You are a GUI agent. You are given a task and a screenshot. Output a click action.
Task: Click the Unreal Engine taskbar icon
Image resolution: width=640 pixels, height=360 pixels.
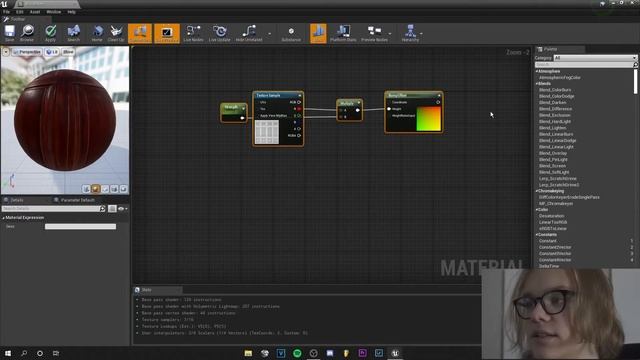coord(395,353)
